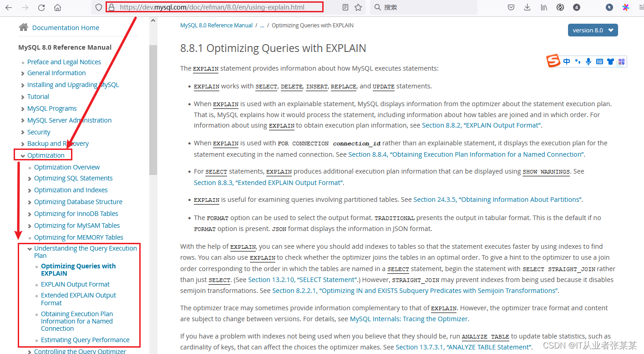Screen dimensions: 644x354
Task: Click the shield tracking protection icon
Action: point(99,7)
